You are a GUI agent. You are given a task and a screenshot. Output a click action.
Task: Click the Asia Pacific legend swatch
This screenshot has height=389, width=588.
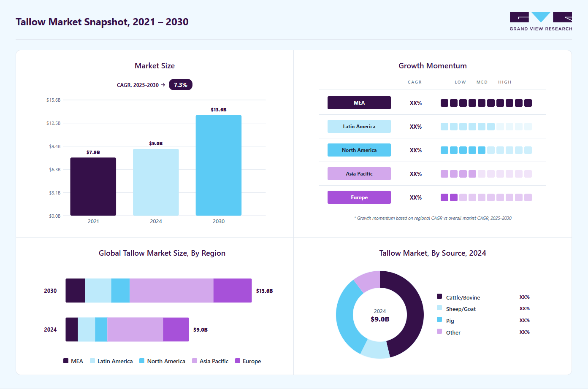[195, 361]
